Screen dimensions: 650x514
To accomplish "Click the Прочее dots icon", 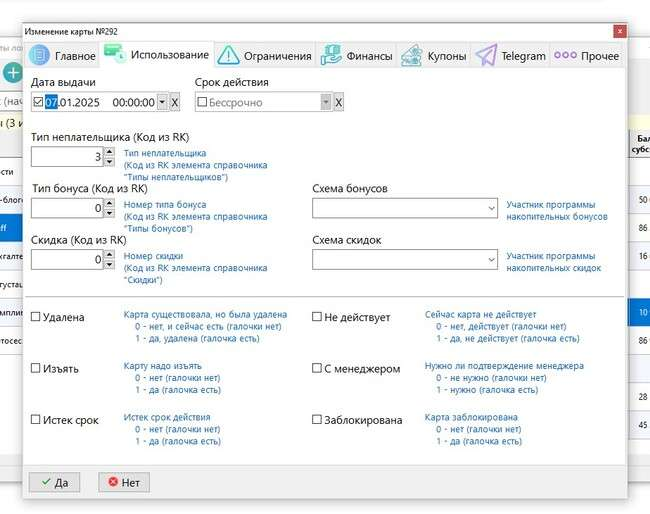I will [565, 56].
